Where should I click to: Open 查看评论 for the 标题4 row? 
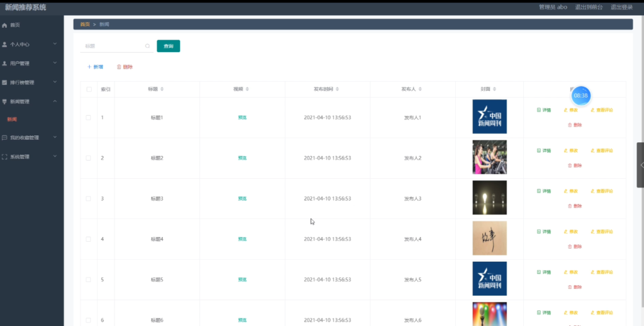click(x=602, y=232)
